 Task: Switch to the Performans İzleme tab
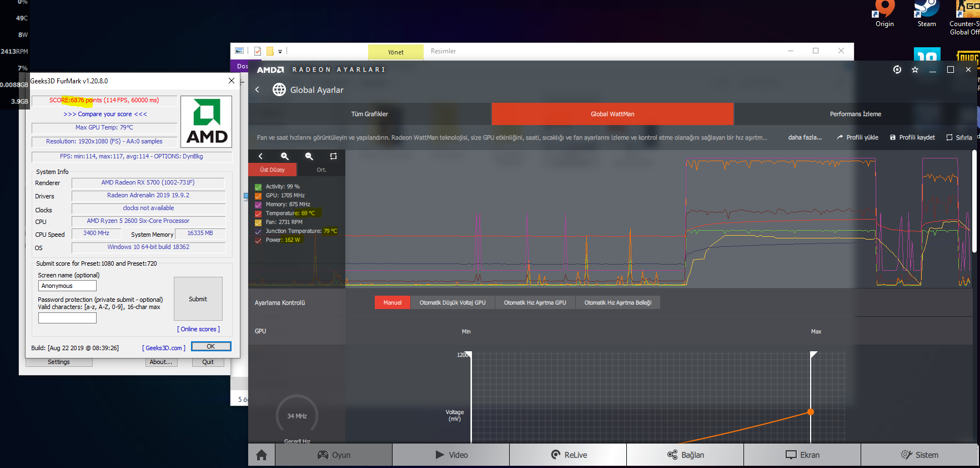[x=855, y=114]
